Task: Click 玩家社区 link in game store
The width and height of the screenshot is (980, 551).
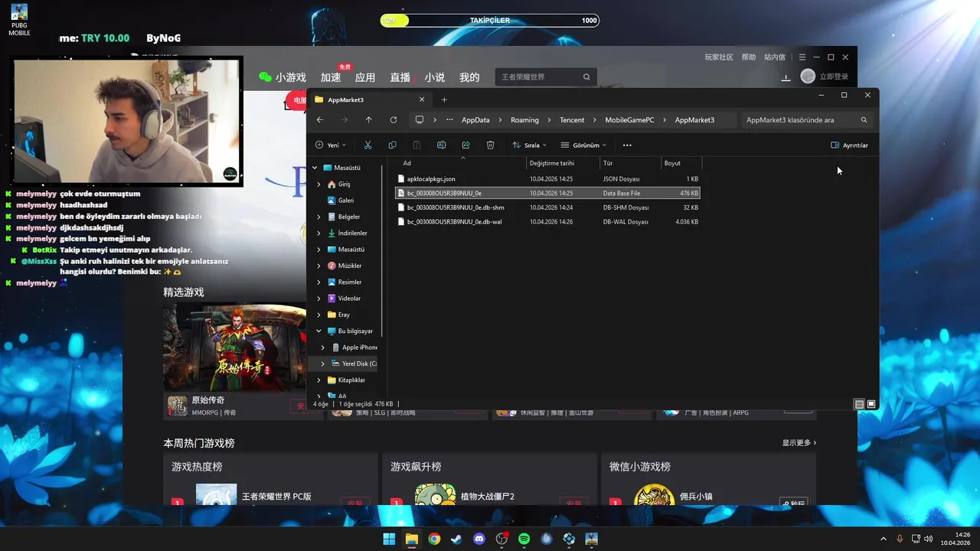Action: pyautogui.click(x=719, y=57)
